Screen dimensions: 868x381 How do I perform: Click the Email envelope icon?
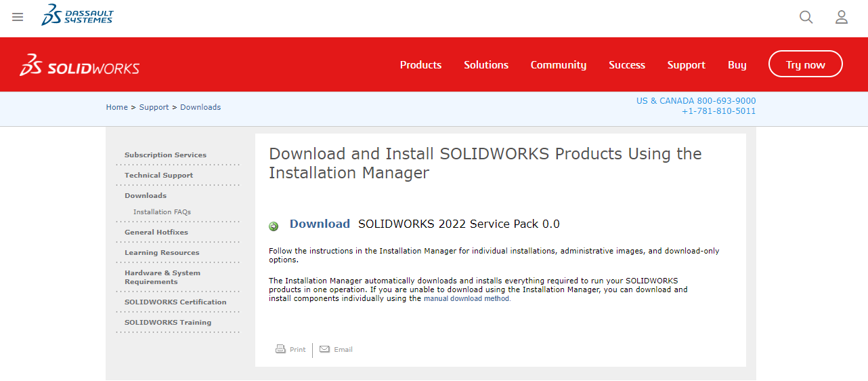(325, 349)
